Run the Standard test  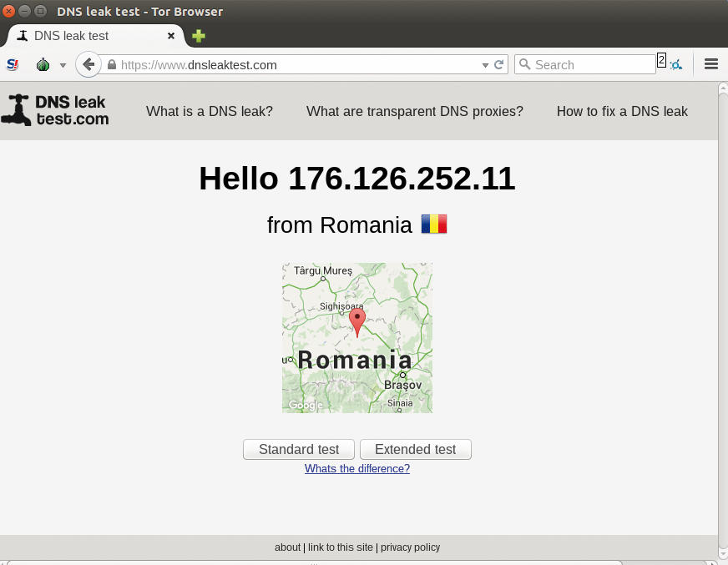point(299,449)
